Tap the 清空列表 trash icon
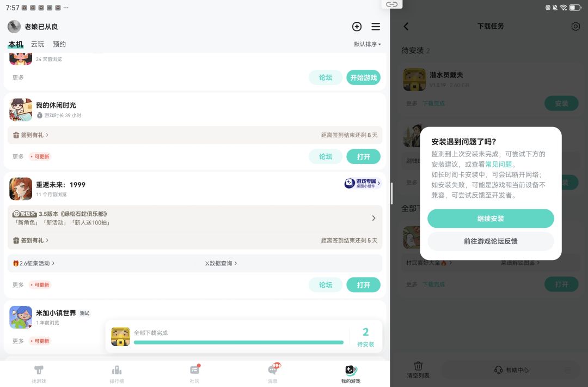The height and width of the screenshot is (387, 588). [x=418, y=370]
